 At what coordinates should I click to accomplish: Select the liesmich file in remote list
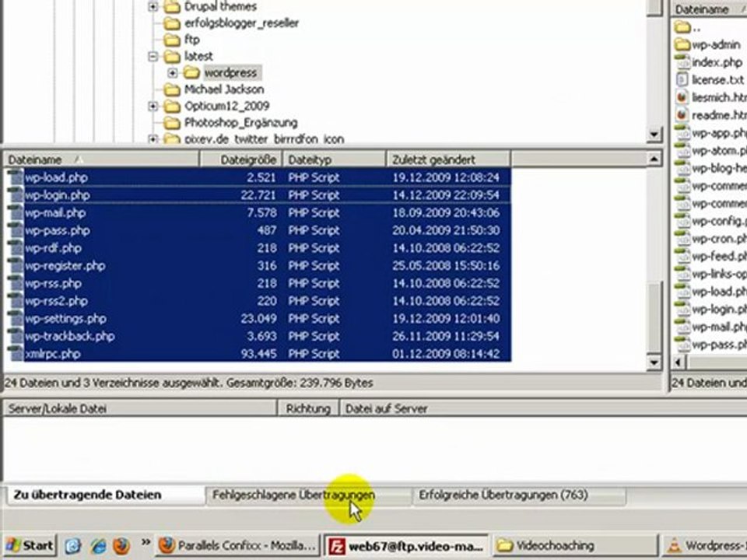[719, 97]
